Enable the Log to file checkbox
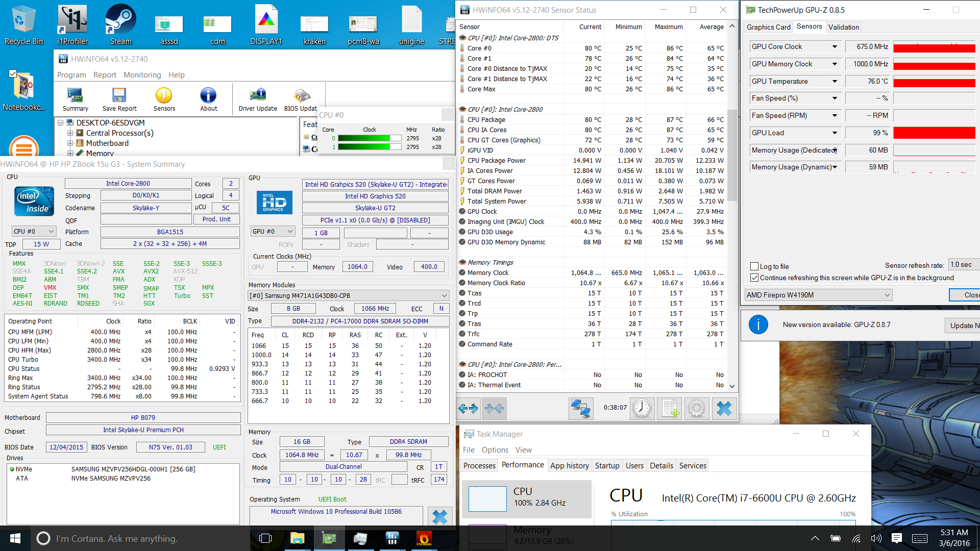 pyautogui.click(x=754, y=266)
